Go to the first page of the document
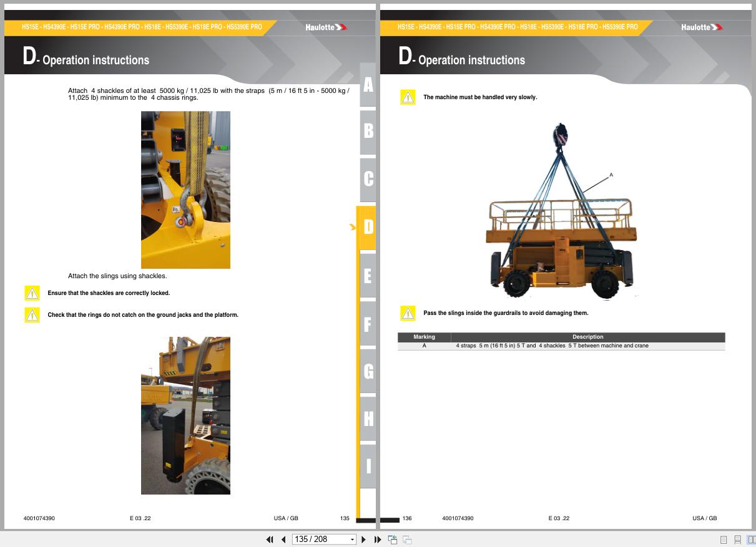 point(270,540)
